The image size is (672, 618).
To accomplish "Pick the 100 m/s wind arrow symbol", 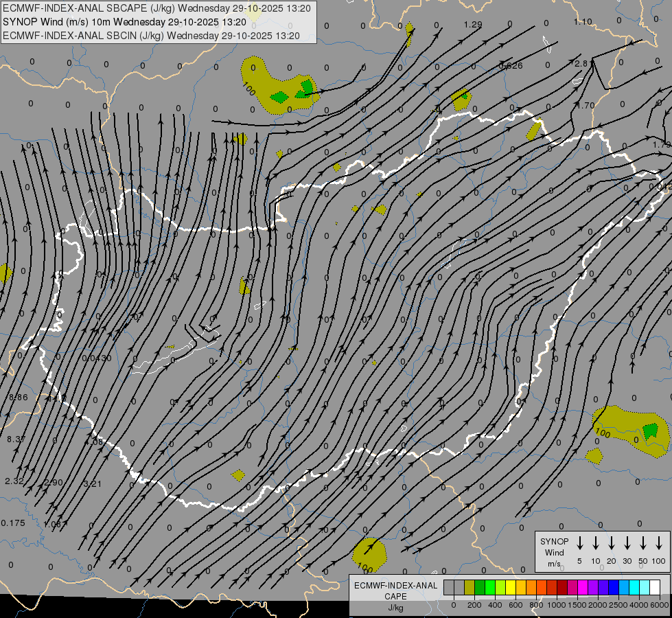I will 659,543.
